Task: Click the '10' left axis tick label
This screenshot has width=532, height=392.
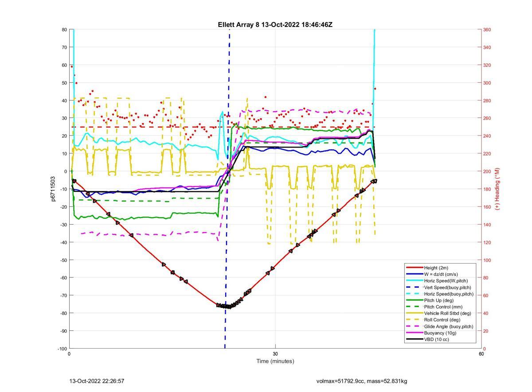Action: click(64, 154)
